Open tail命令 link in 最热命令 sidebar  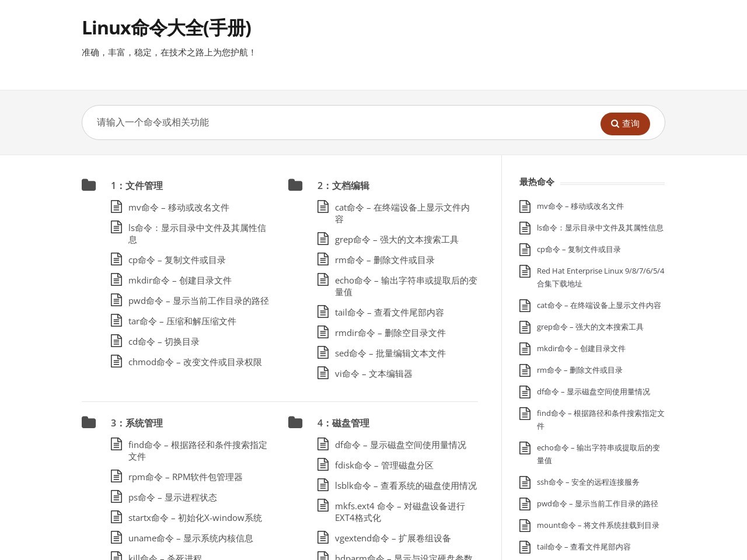pos(584,547)
